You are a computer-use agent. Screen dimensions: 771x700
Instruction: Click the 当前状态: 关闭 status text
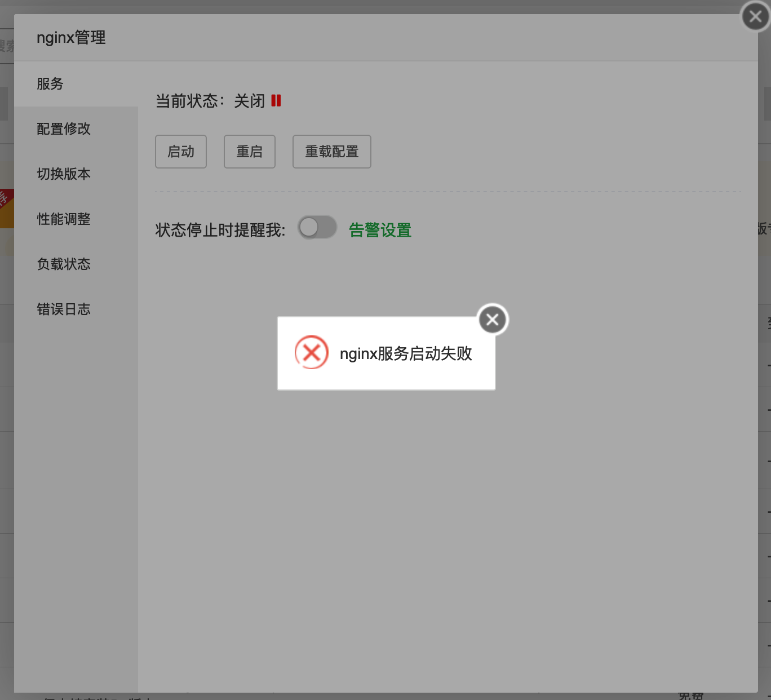pos(210,101)
